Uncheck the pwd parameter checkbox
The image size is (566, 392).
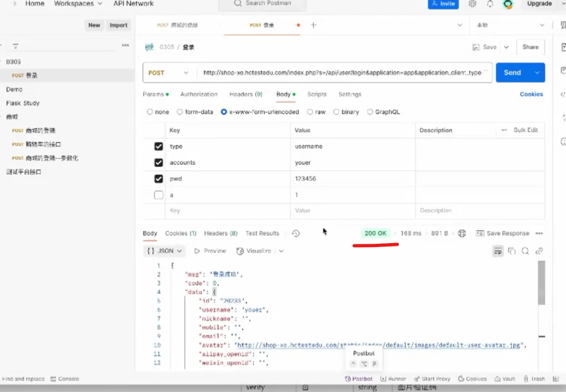point(158,179)
